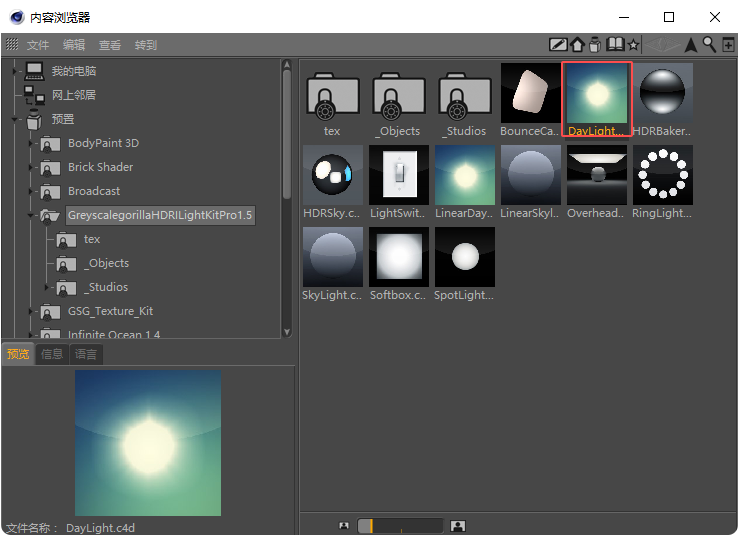This screenshot has width=740, height=540.
Task: Open the 查看 menu
Action: point(110,45)
